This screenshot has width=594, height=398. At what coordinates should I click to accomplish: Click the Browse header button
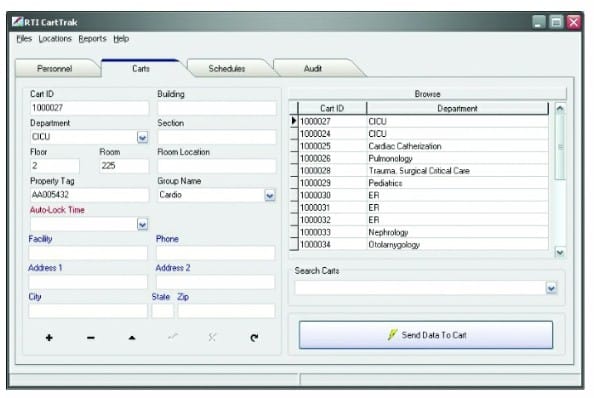[427, 94]
